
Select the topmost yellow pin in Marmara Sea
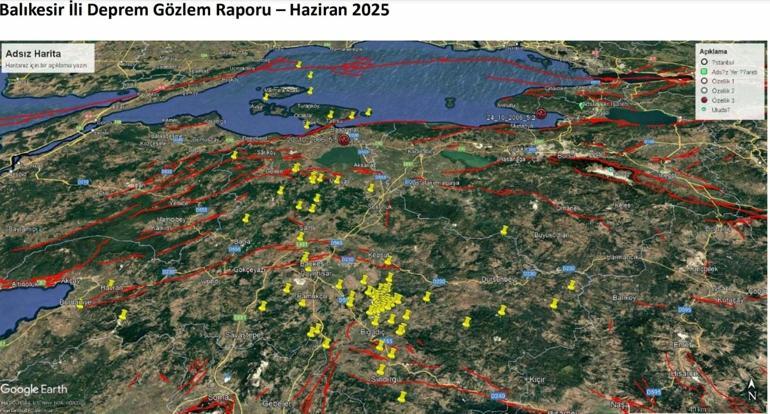(299, 64)
